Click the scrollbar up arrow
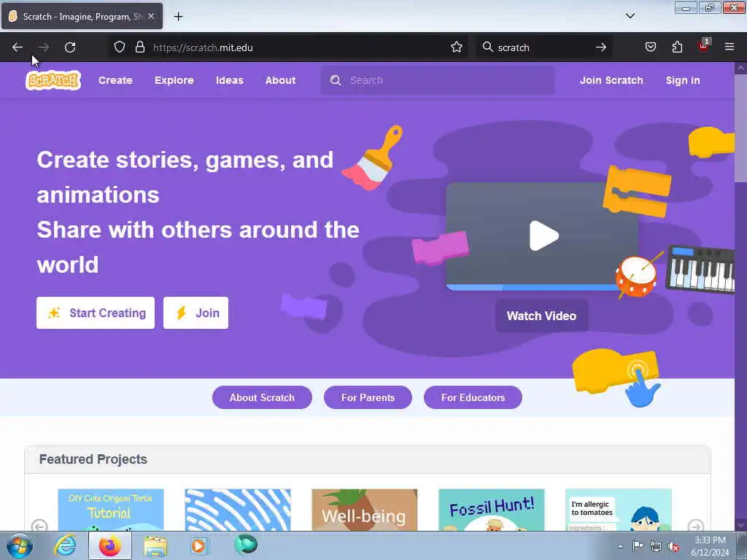747x560 pixels. pos(740,68)
